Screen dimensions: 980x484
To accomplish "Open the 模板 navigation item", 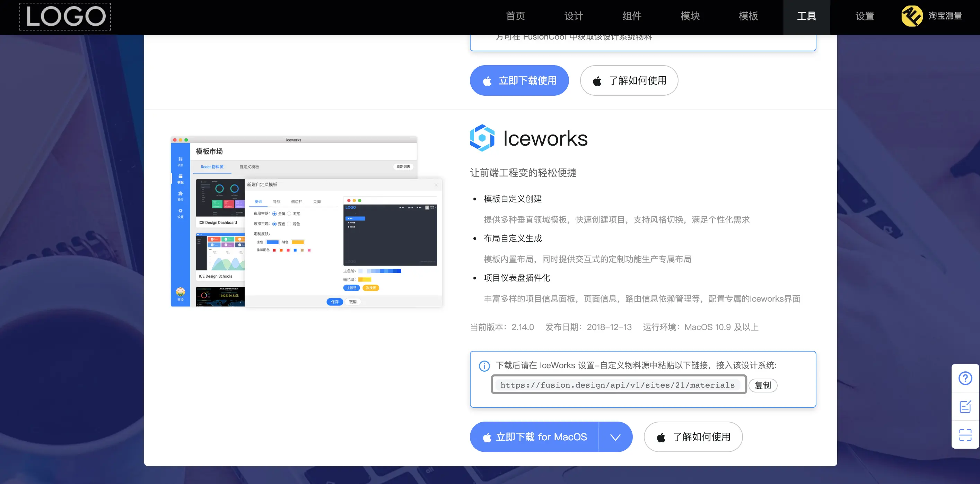I will (x=748, y=16).
